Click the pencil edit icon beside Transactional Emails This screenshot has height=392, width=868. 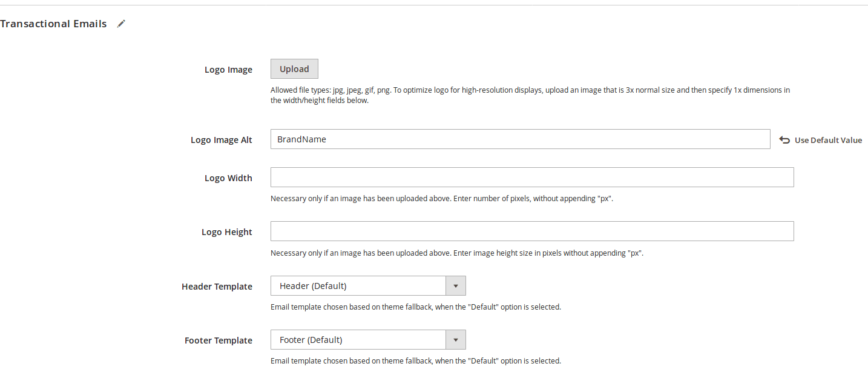(120, 23)
